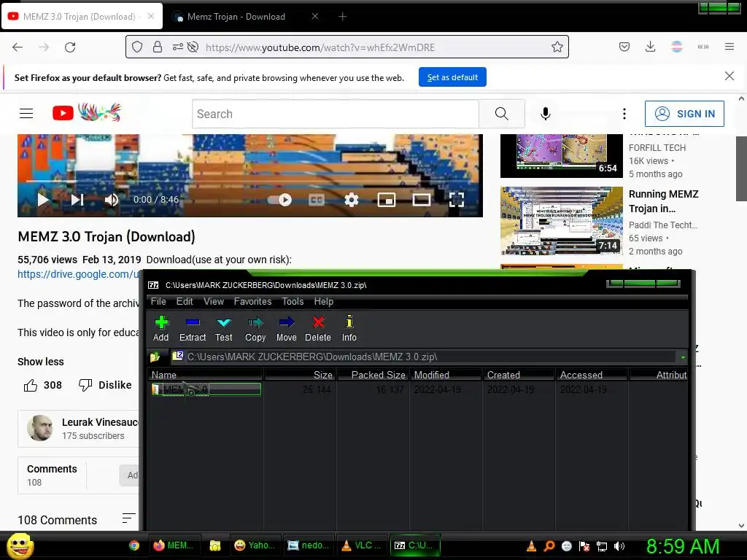Click the red Delete icon in 7-Zip
This screenshot has height=560, width=747.
point(318,329)
